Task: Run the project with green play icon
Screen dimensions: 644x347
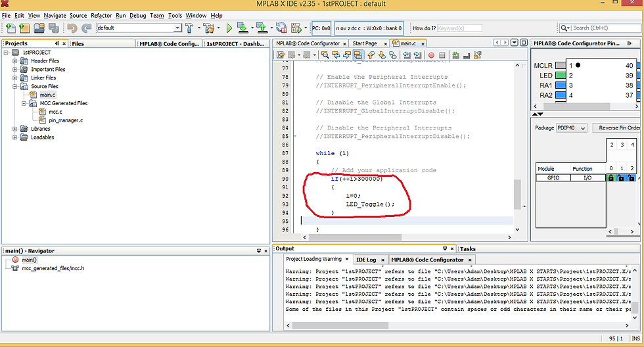Action: (229, 28)
